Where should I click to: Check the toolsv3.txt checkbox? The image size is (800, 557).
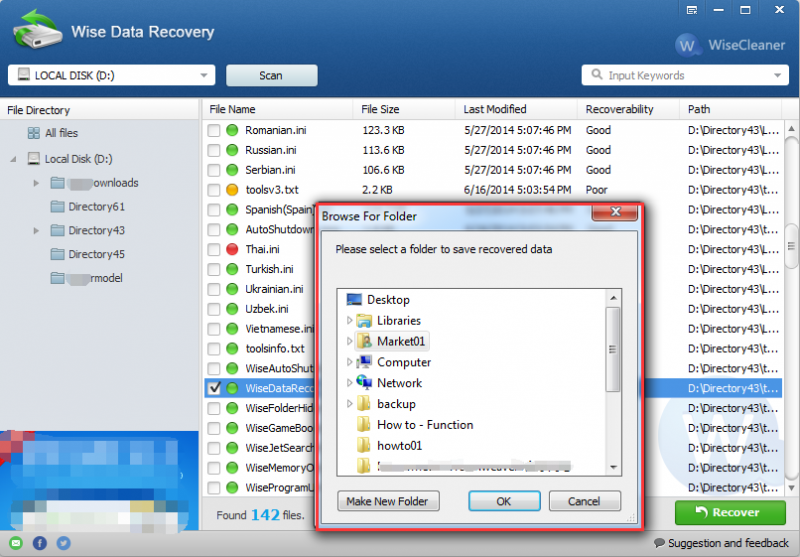coord(214,190)
